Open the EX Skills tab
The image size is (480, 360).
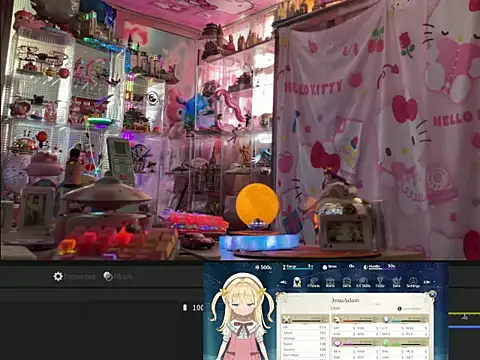tap(363, 282)
